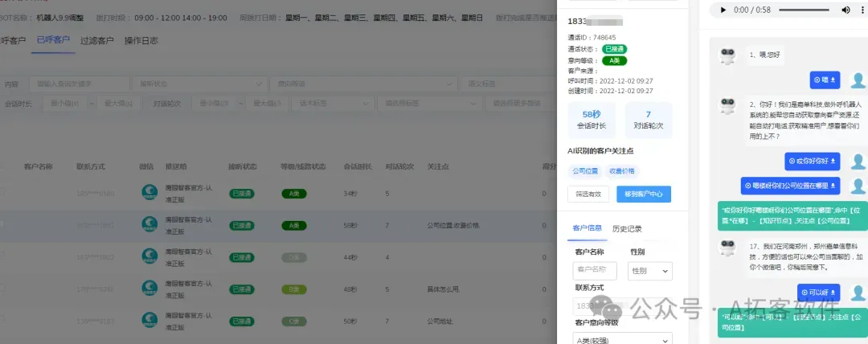The height and width of the screenshot is (344, 868).
Task: Click the 筛选有效 button
Action: [x=588, y=194]
